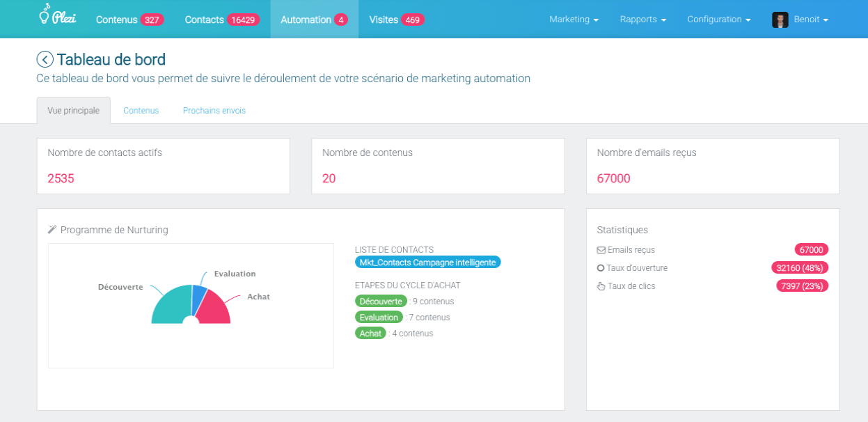Click the Mkt_Contacts Campagne intelligente list tag
Viewport: 868px width, 422px height.
coord(427,263)
